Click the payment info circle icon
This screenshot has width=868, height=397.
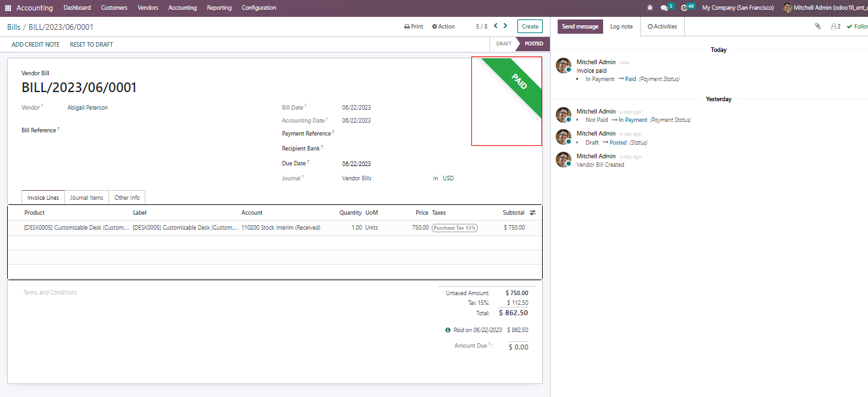[x=448, y=330]
